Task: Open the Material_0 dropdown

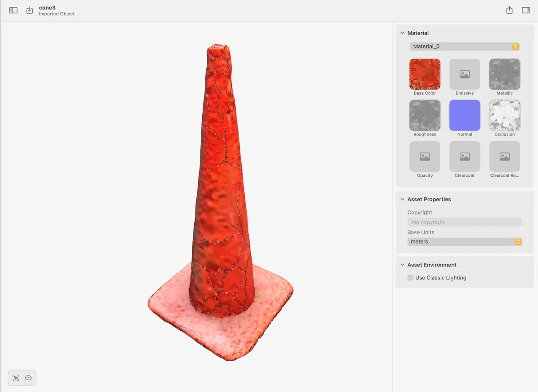Action: [464, 47]
